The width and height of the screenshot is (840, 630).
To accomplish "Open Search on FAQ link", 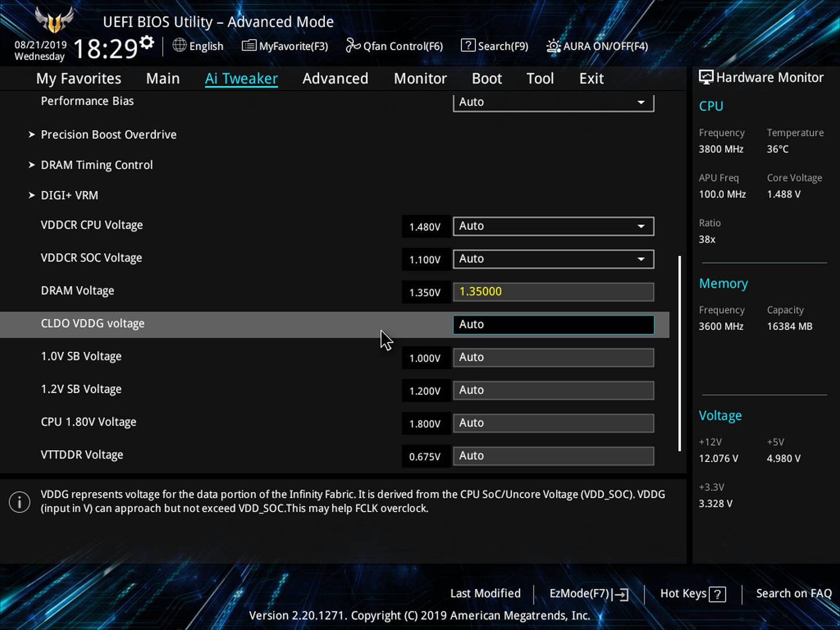I will [794, 593].
